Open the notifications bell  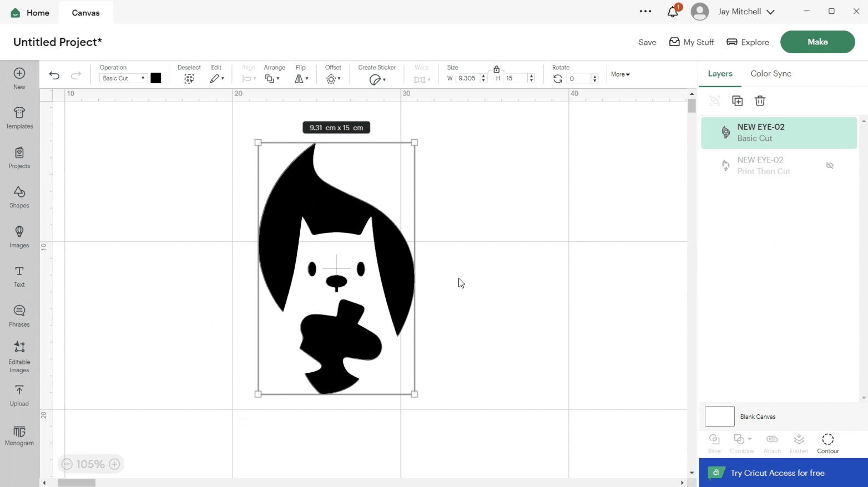[673, 12]
